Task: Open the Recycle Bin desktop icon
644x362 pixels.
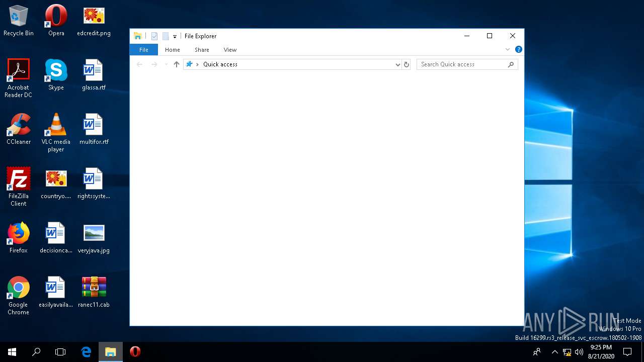Action: click(19, 21)
